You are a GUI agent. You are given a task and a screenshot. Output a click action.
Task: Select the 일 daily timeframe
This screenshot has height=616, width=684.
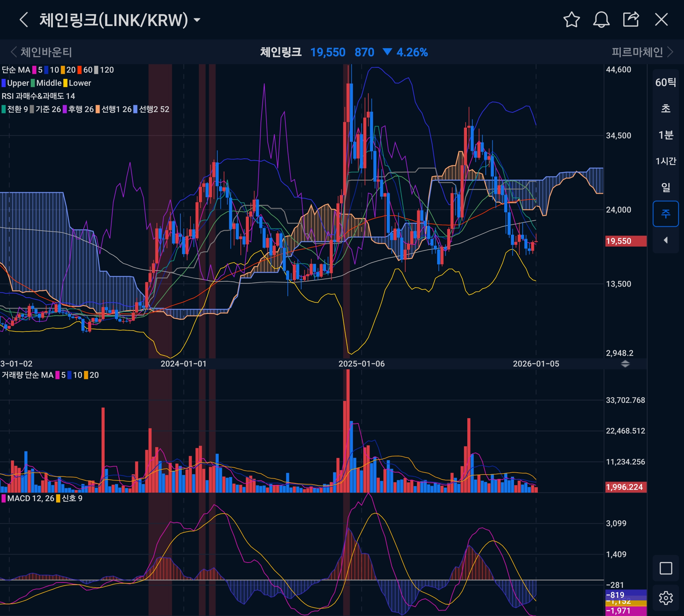[666, 187]
